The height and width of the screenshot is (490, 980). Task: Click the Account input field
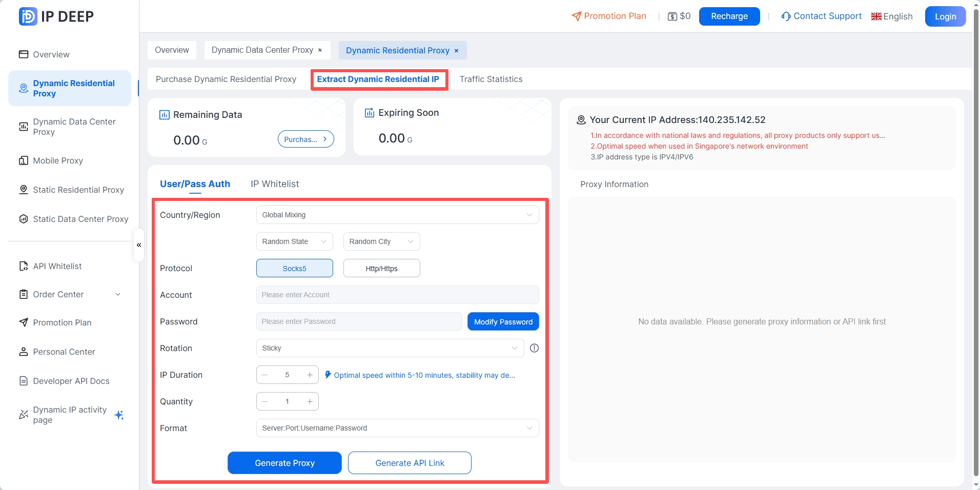(x=397, y=295)
